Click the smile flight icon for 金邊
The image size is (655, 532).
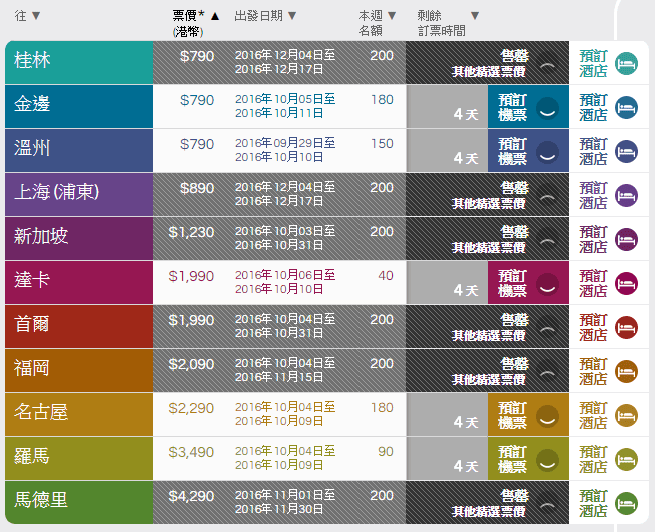point(547,107)
